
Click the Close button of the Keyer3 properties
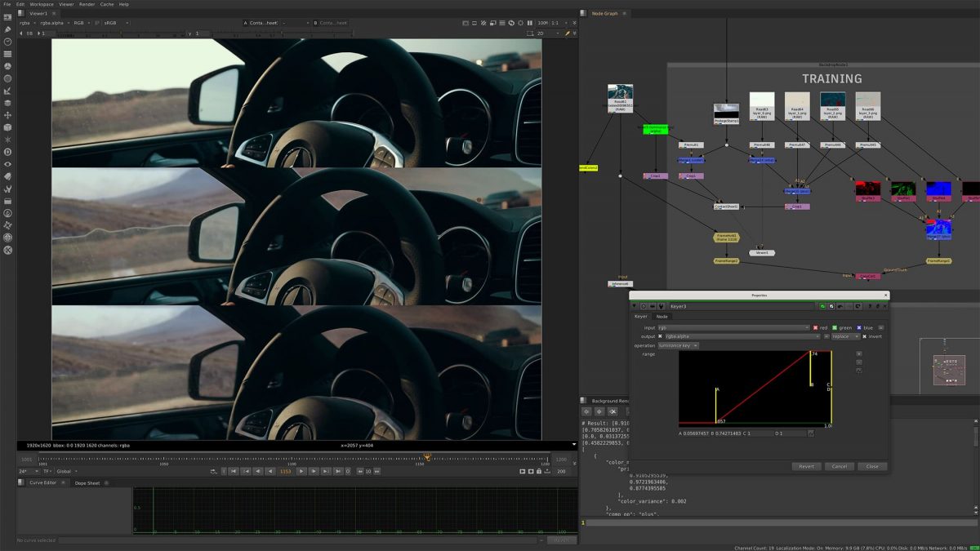click(872, 466)
